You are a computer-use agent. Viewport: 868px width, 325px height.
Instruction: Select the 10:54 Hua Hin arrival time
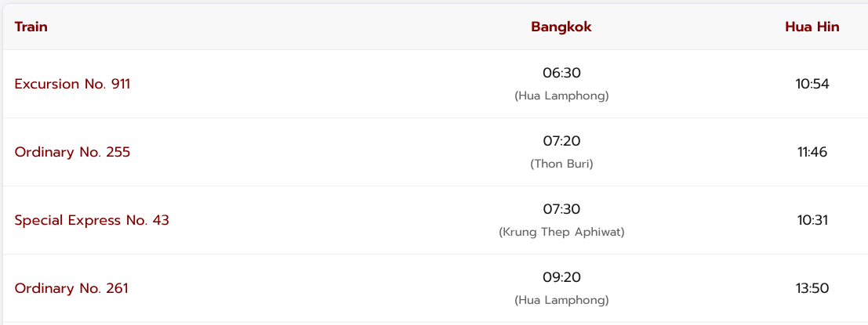coord(812,84)
